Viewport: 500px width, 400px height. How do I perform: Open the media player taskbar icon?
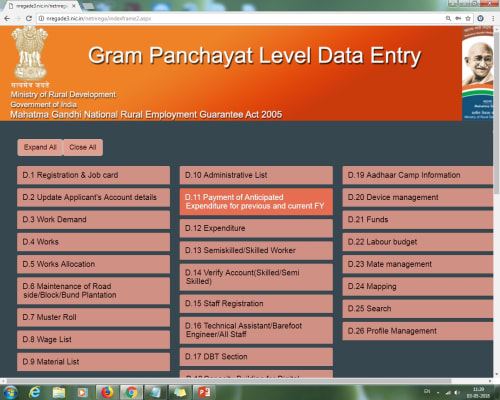tap(83, 392)
